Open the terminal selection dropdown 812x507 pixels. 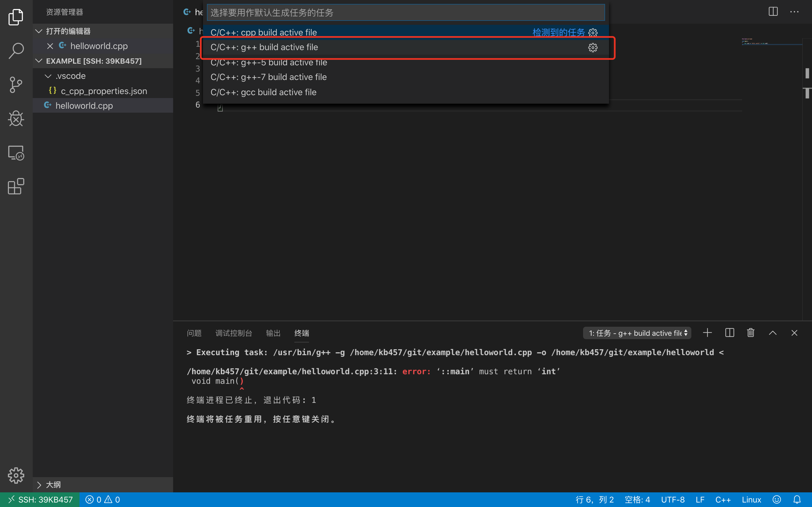[636, 333]
